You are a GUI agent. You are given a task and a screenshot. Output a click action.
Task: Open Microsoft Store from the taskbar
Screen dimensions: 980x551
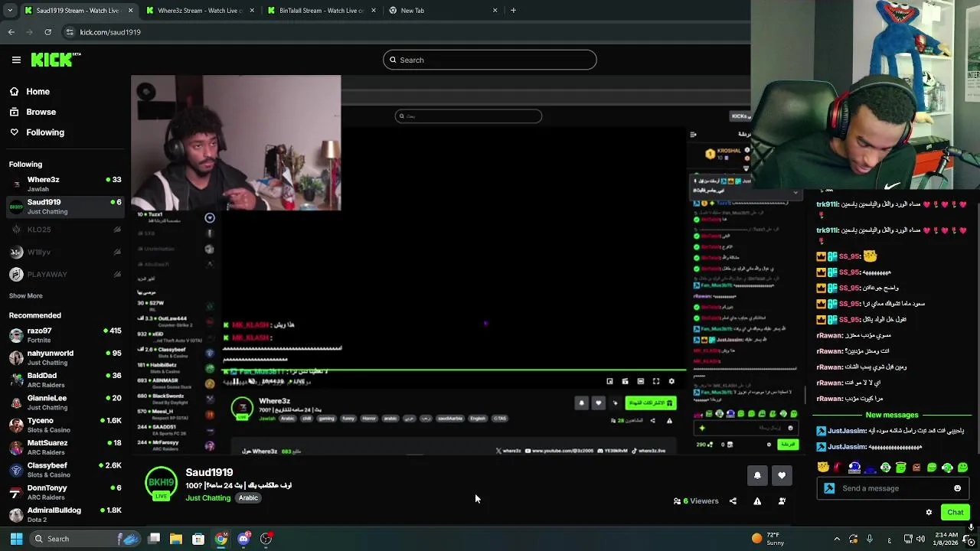198,539
